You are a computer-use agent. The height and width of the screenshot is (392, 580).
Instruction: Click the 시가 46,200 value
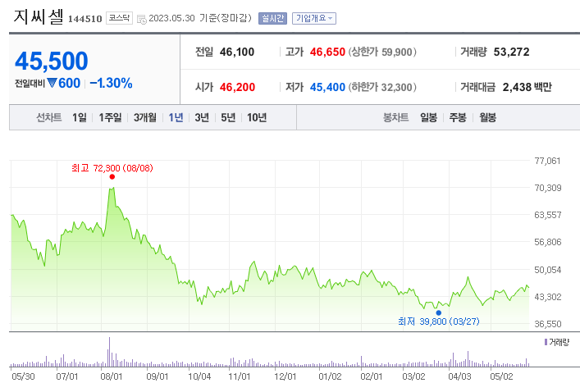click(x=237, y=87)
